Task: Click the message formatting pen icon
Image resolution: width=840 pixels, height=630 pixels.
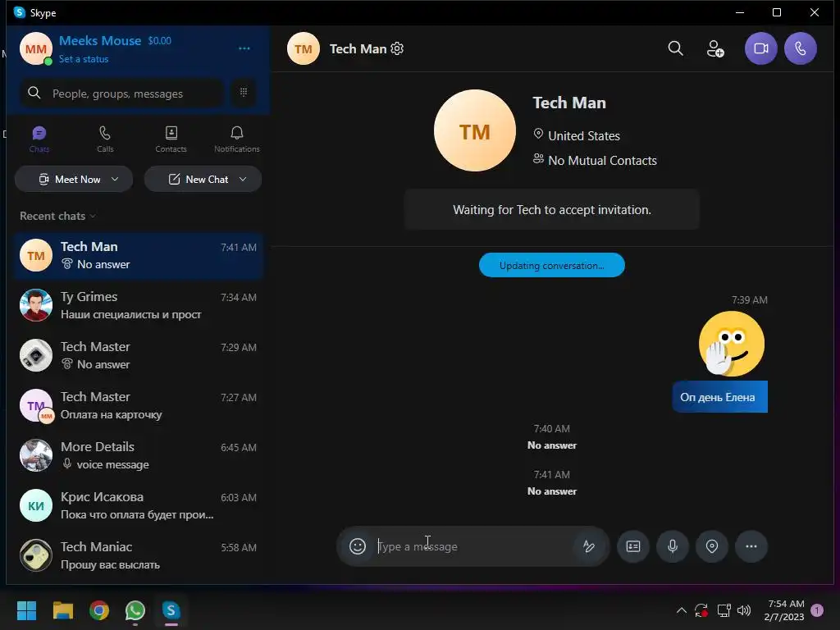Action: [x=589, y=546]
